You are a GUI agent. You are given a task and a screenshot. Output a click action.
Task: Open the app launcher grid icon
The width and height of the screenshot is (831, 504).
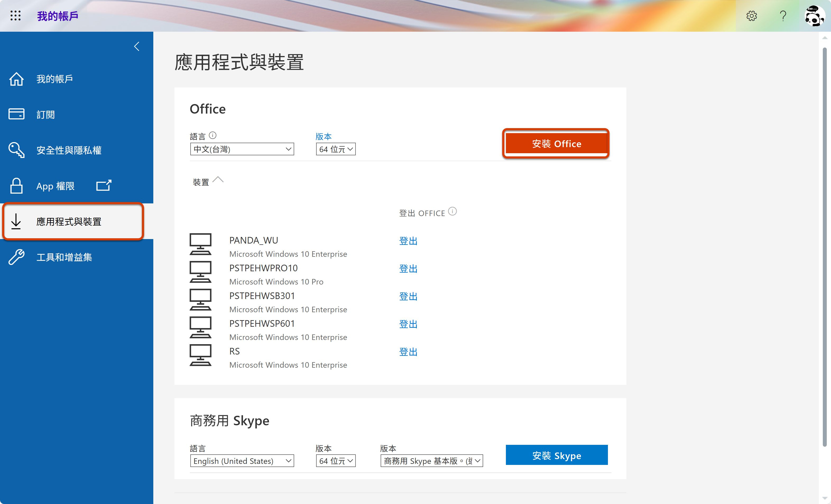pos(16,16)
